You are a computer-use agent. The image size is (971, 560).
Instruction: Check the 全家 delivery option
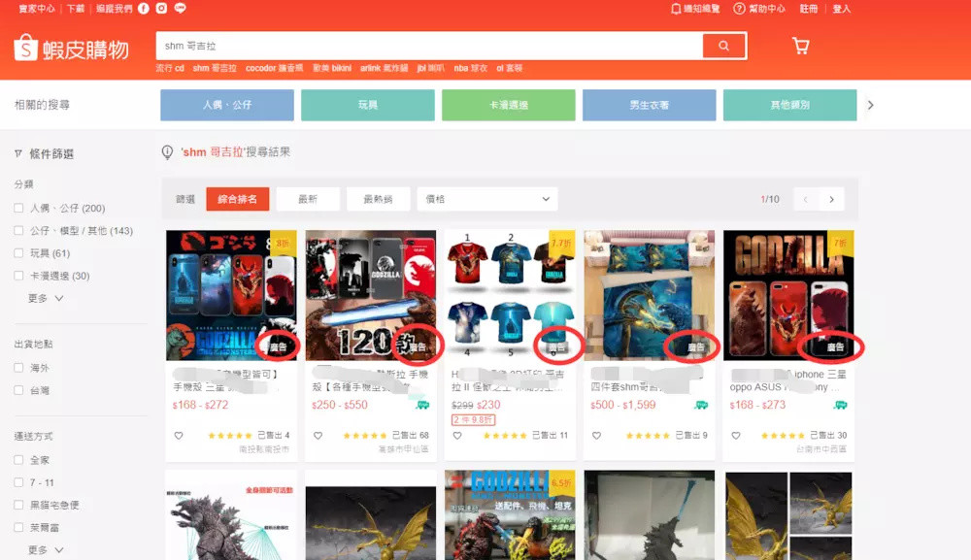18,460
